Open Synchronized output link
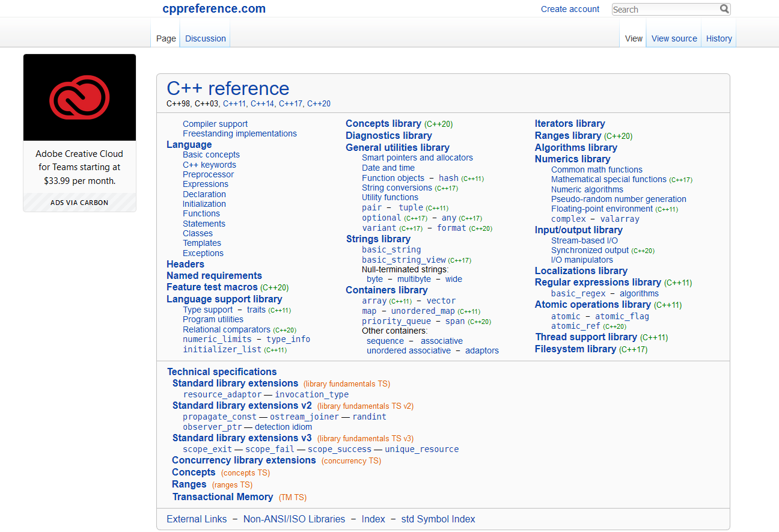Image resolution: width=779 pixels, height=532 pixels. (590, 250)
